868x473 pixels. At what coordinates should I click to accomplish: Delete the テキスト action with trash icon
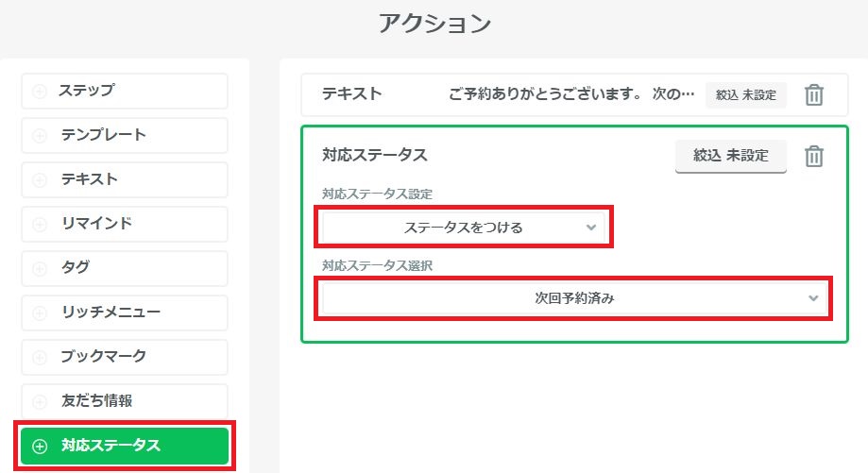click(x=813, y=95)
